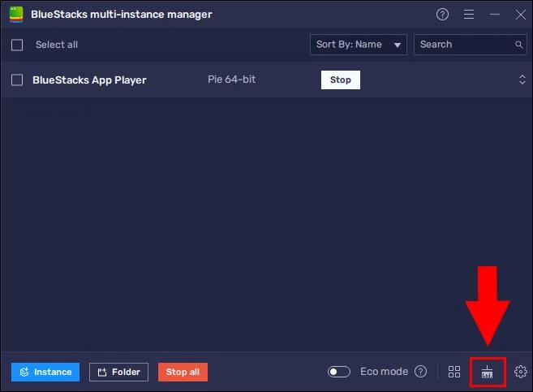
Task: Click the search magnifier icon
Action: tap(518, 45)
